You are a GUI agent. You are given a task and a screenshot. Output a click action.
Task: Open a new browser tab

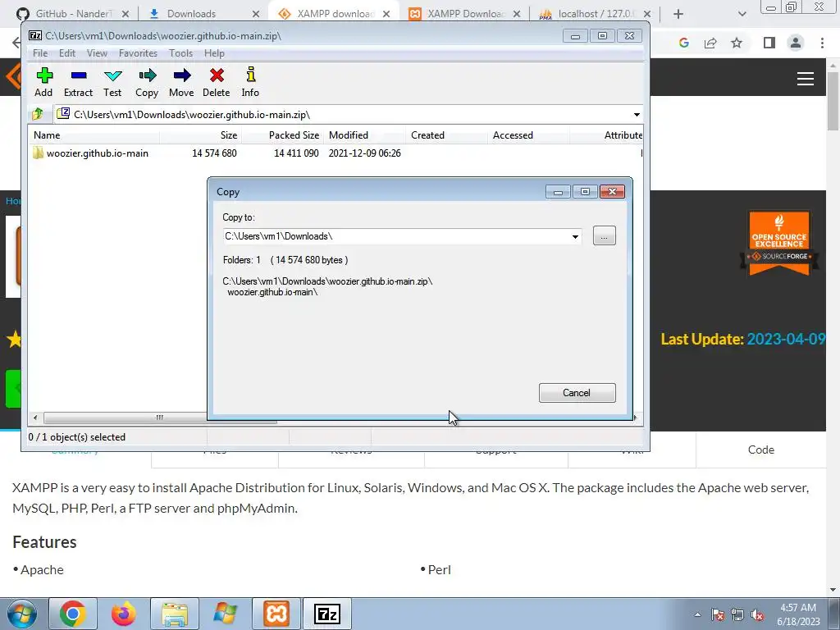tap(678, 14)
